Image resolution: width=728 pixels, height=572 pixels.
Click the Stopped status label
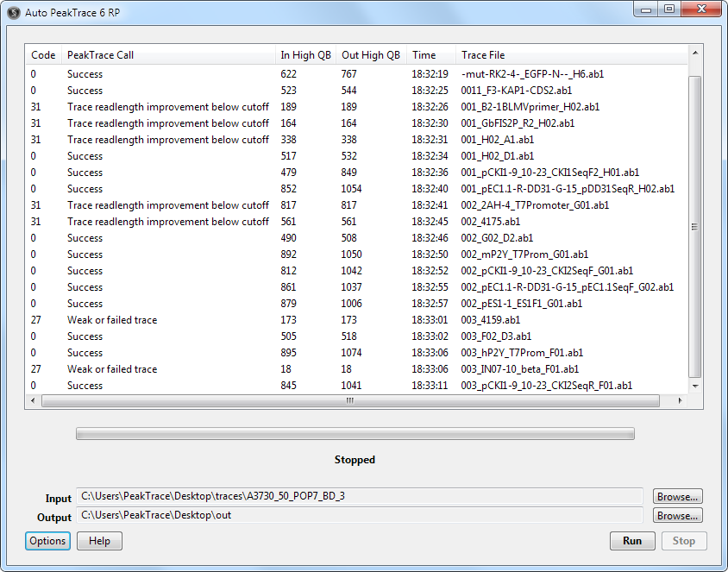(355, 460)
